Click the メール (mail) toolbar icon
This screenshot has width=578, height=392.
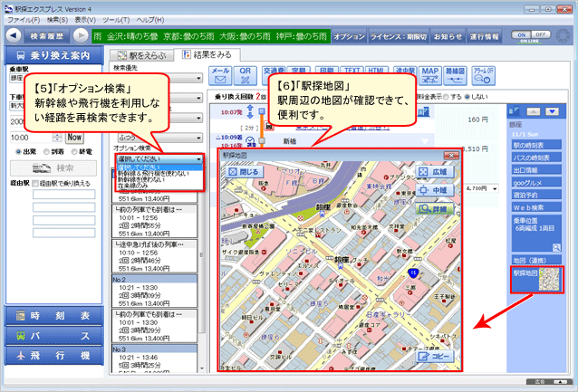click(x=219, y=74)
